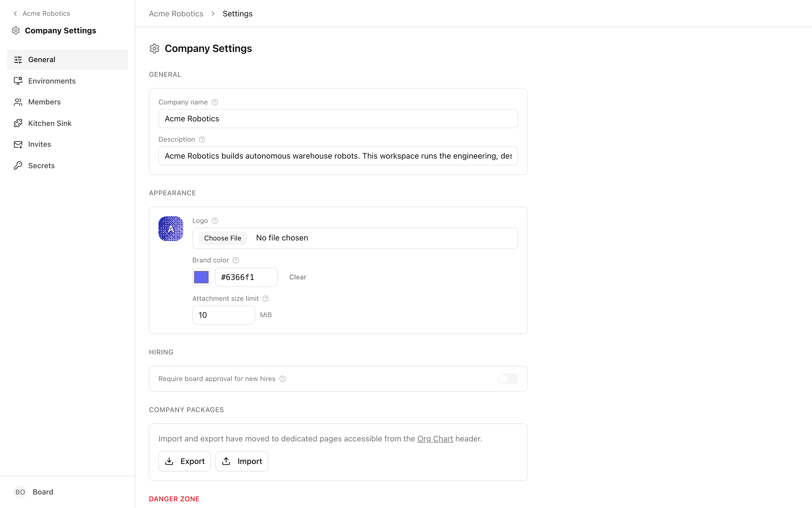Image resolution: width=812 pixels, height=508 pixels.
Task: Click the Kitchen Sink puzzle icon
Action: point(18,123)
